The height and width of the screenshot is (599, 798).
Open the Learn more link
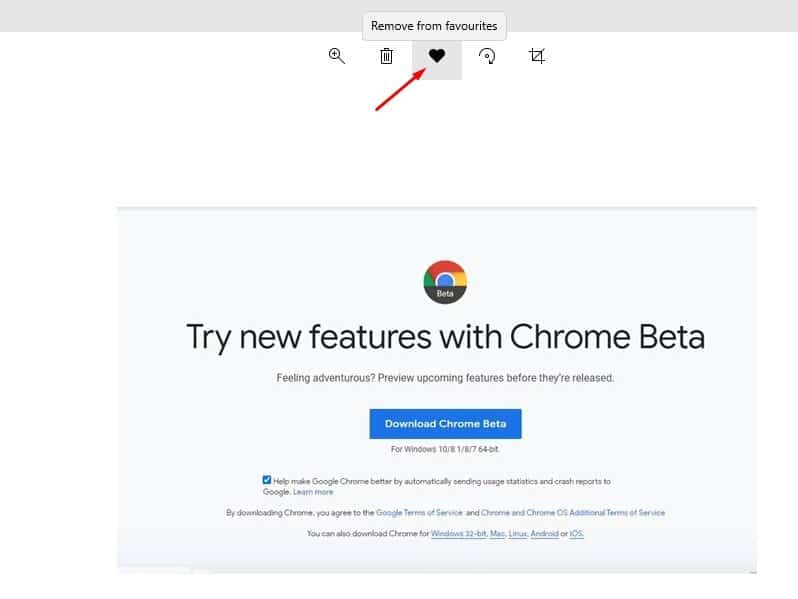tap(313, 492)
